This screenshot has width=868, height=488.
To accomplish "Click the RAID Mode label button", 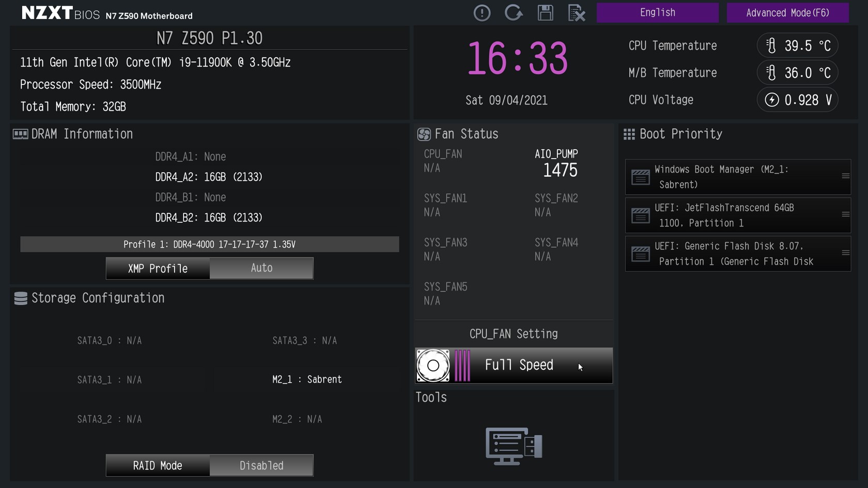I will click(x=158, y=466).
